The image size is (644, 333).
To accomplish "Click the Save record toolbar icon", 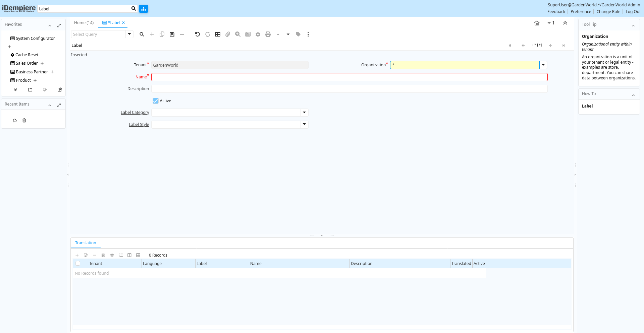I will (x=172, y=34).
